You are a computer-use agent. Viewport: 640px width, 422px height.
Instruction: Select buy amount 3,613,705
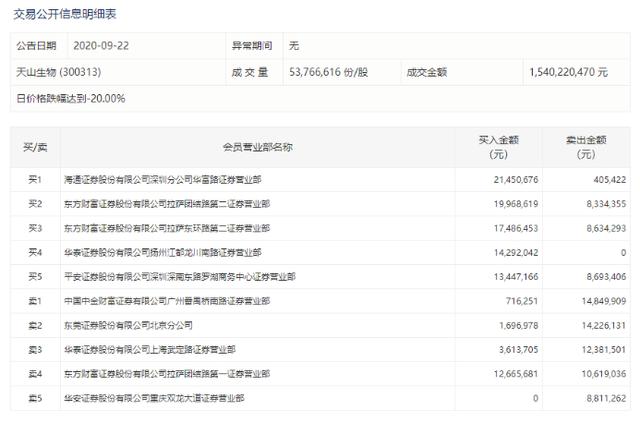(519, 350)
